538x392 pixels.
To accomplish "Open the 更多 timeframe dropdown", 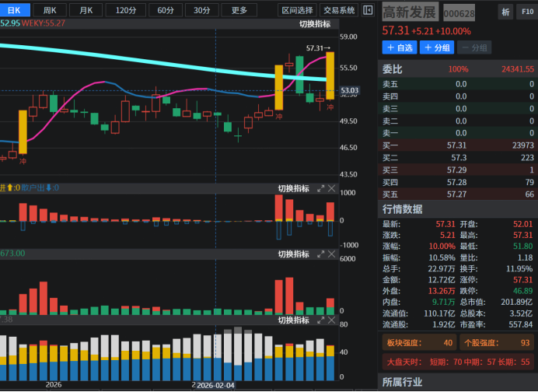I will click(x=239, y=10).
